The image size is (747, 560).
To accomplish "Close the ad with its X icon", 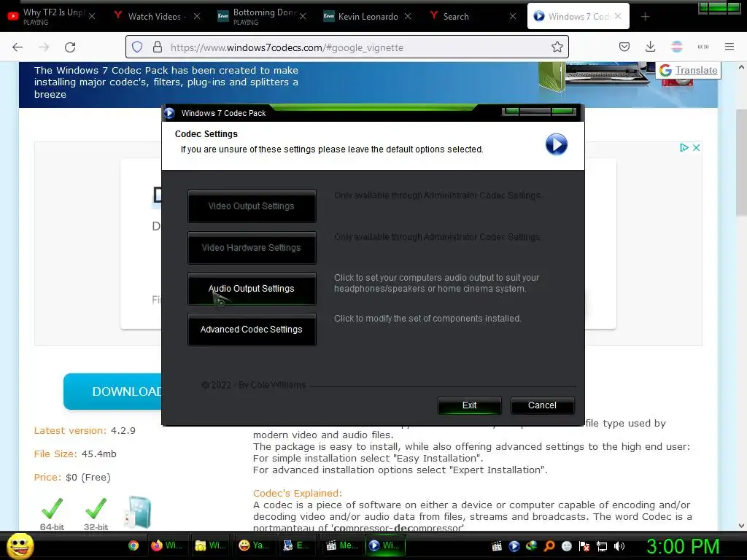I will [x=696, y=147].
